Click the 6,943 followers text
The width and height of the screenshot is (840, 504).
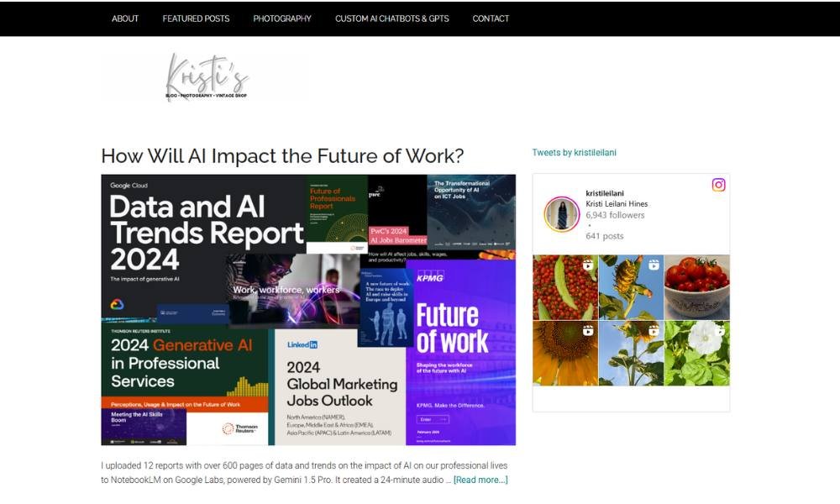pos(615,215)
